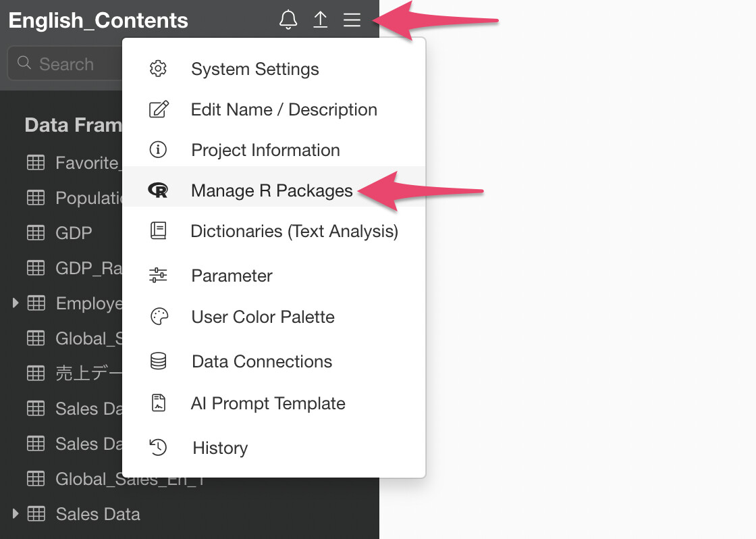This screenshot has width=756, height=539.
Task: Click the Dictionaries book icon
Action: (x=158, y=231)
